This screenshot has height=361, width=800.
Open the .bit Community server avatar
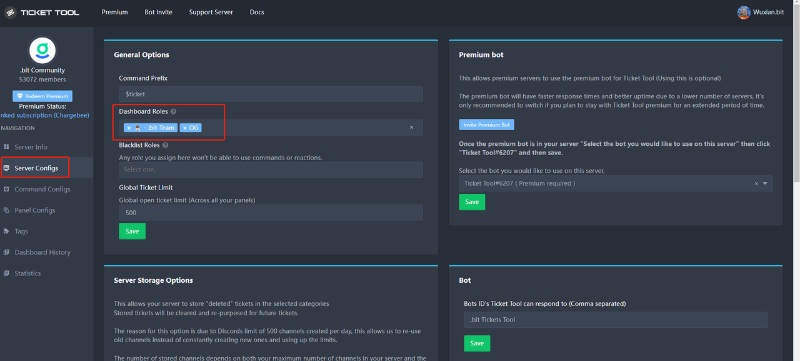(42, 50)
